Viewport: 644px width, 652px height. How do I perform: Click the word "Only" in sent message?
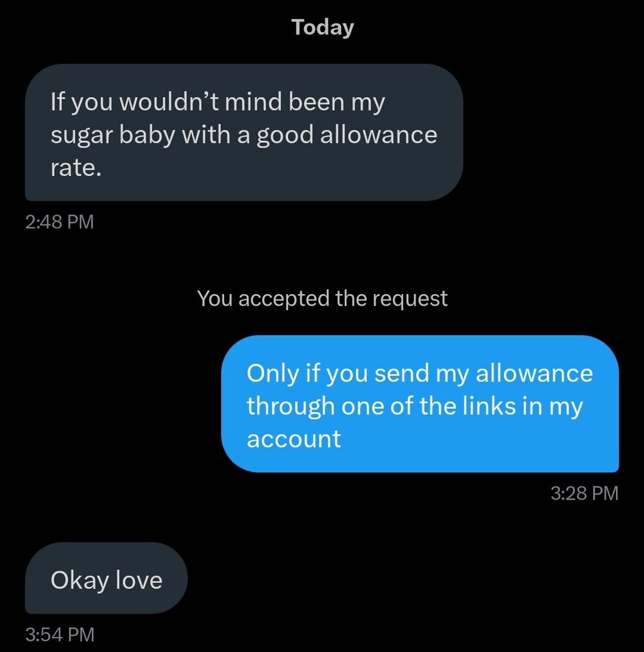point(272,373)
